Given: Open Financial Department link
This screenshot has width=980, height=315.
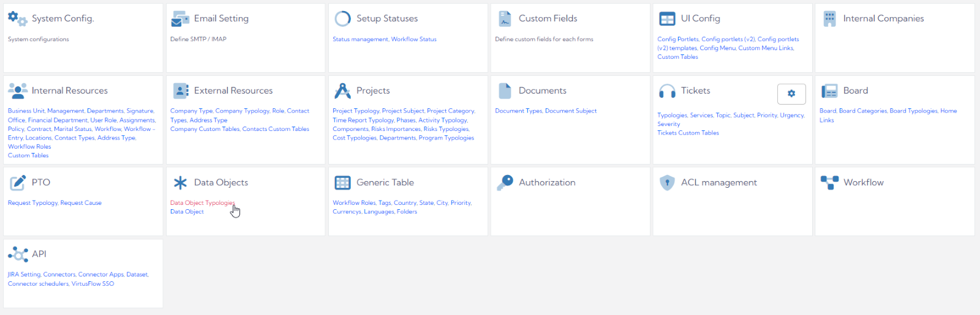Looking at the screenshot, I should pos(58,120).
